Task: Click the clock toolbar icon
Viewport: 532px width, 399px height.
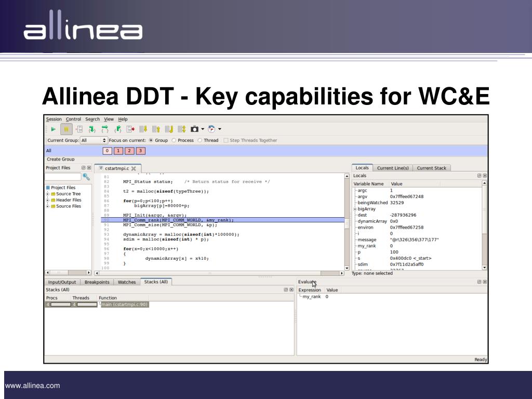Action: 212,129
